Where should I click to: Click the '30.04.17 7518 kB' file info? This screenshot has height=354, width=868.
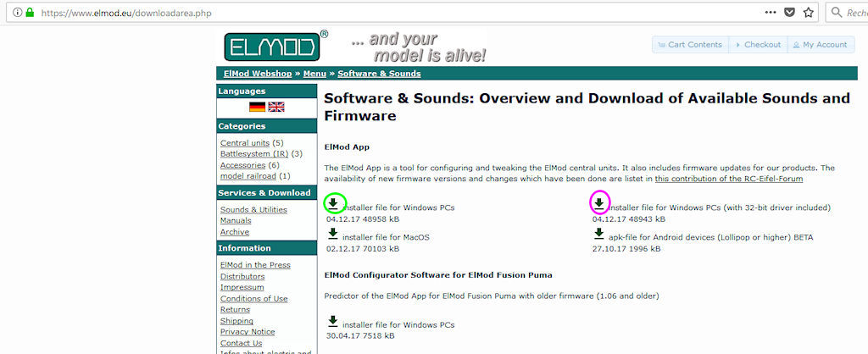point(360,335)
